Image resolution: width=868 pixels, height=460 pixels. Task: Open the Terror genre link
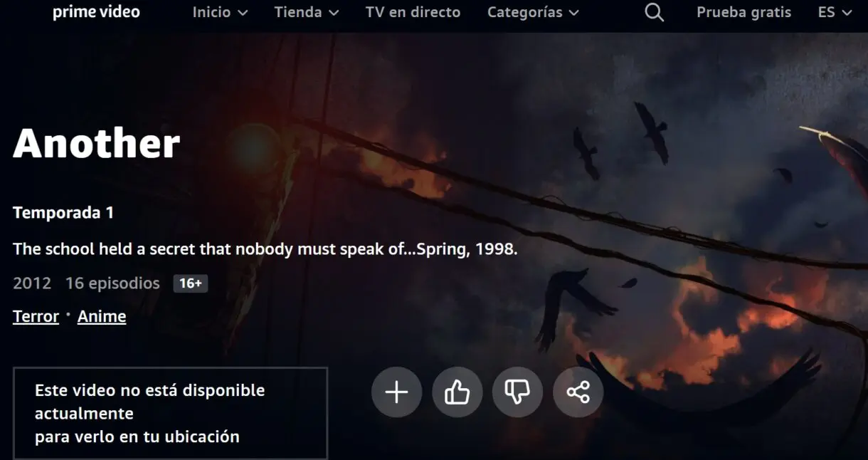click(36, 317)
